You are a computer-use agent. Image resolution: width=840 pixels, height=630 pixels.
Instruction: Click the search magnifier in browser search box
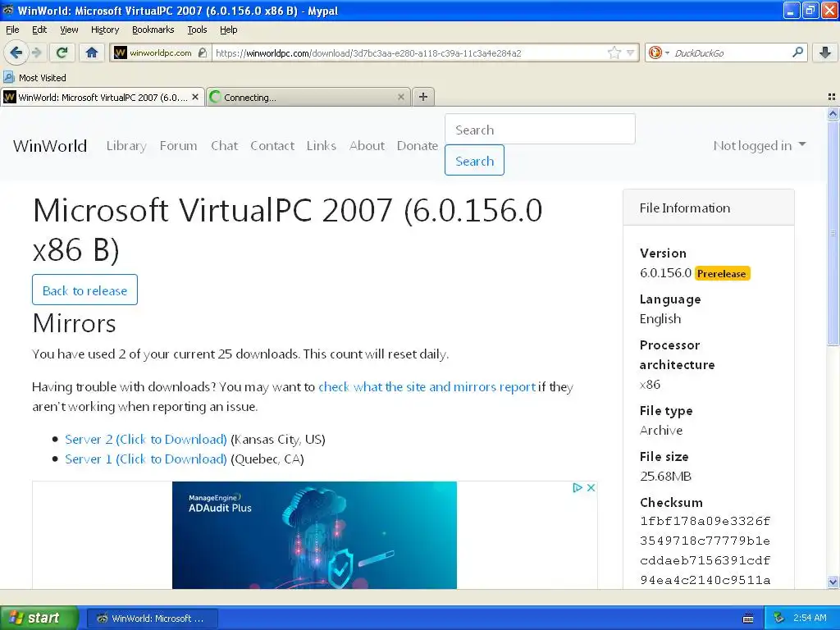point(797,52)
